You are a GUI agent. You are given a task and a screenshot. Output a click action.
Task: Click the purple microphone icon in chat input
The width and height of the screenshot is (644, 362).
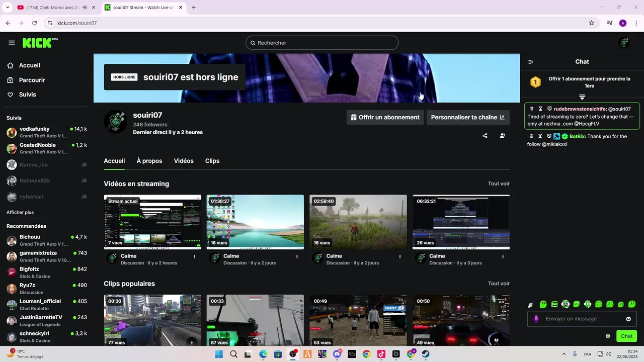click(536, 319)
